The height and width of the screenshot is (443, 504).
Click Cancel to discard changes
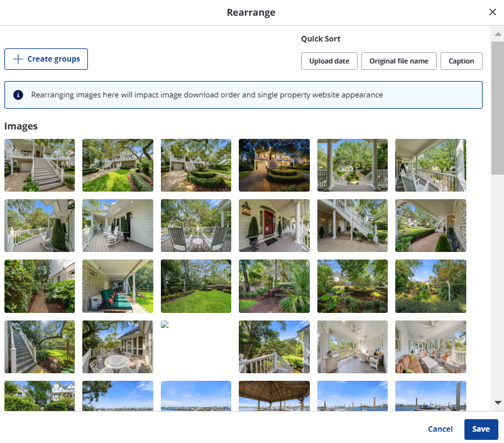click(440, 429)
